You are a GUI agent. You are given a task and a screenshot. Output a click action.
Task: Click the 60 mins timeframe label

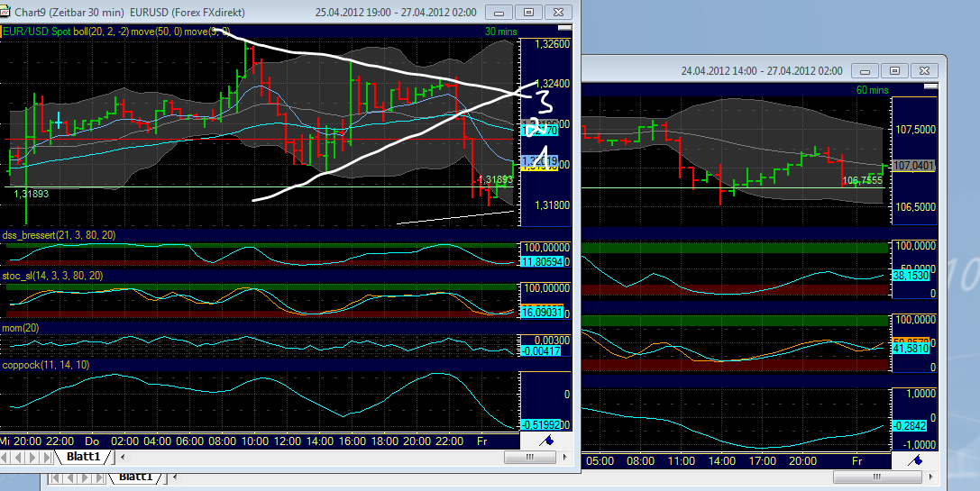[x=873, y=90]
